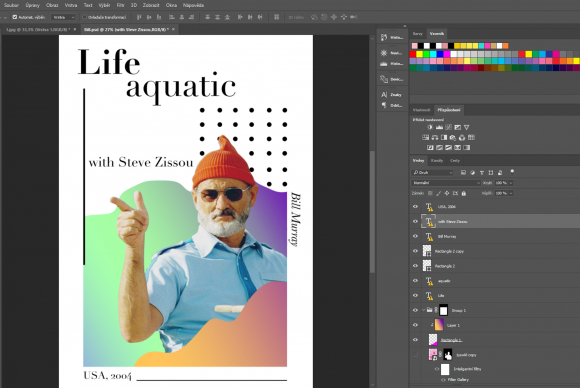
Task: Select the Layer 1 gradient thumbnail
Action: [x=439, y=325]
